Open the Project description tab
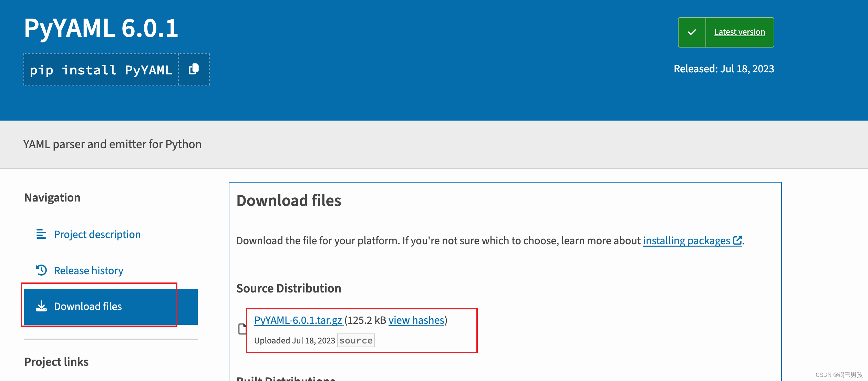 [97, 234]
